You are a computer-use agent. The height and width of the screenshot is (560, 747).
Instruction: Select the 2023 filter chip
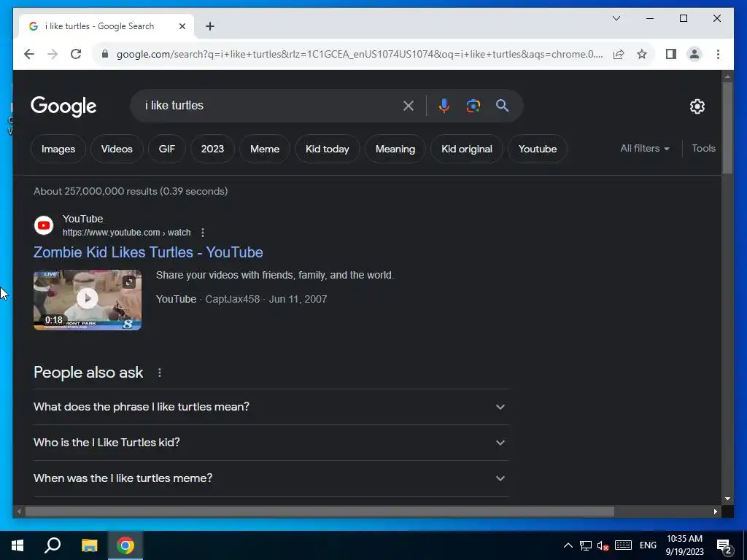(x=212, y=149)
